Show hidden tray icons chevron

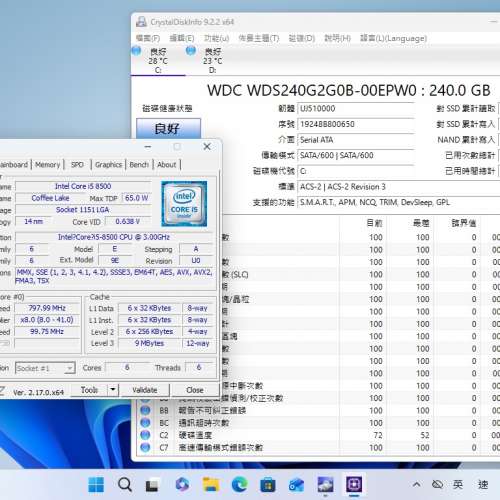pyautogui.click(x=416, y=484)
